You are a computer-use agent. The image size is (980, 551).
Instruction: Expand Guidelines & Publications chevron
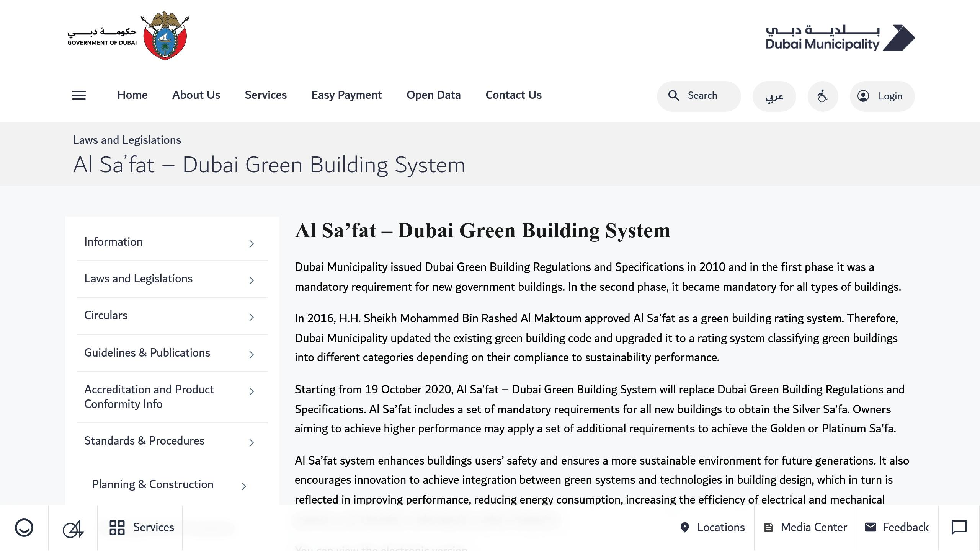pos(252,355)
